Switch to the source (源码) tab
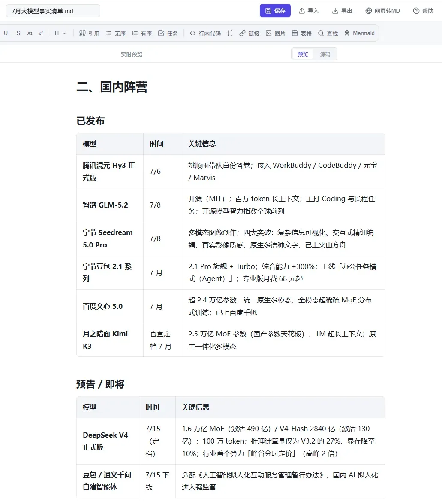This screenshot has height=504, width=442. (325, 54)
